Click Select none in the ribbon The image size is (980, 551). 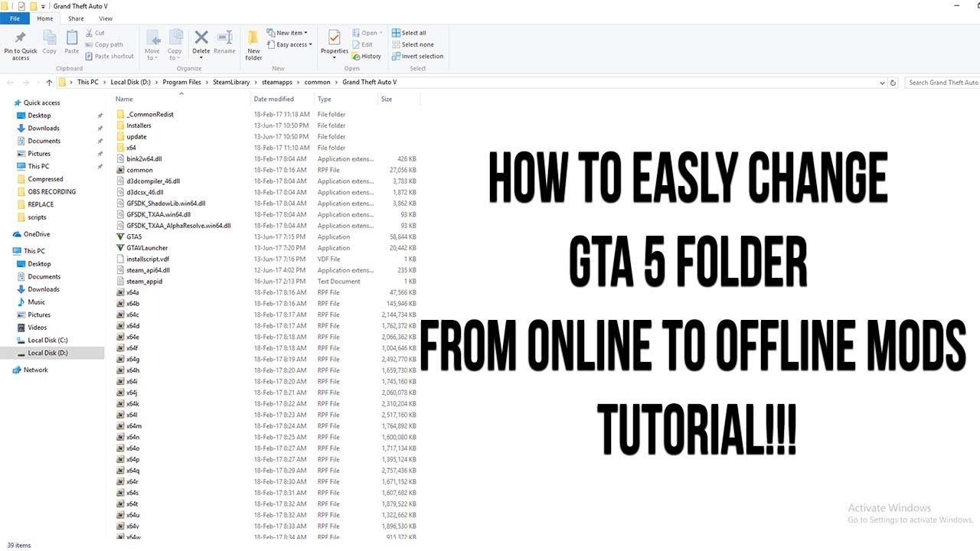pos(413,45)
